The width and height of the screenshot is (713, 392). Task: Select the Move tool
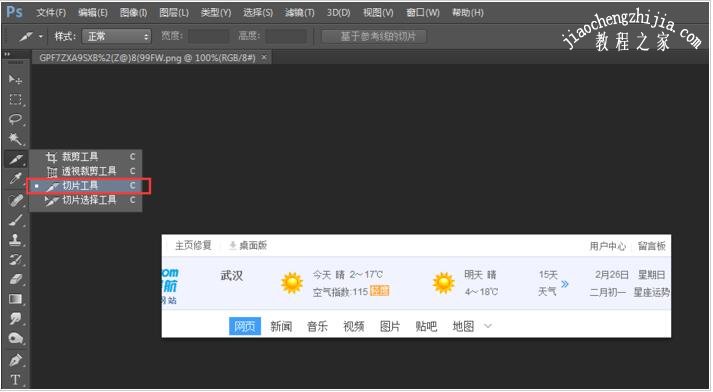pyautogui.click(x=15, y=80)
